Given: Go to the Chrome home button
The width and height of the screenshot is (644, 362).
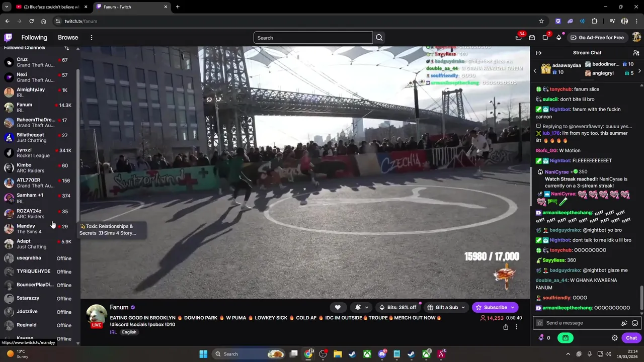Looking at the screenshot, I should tap(44, 21).
